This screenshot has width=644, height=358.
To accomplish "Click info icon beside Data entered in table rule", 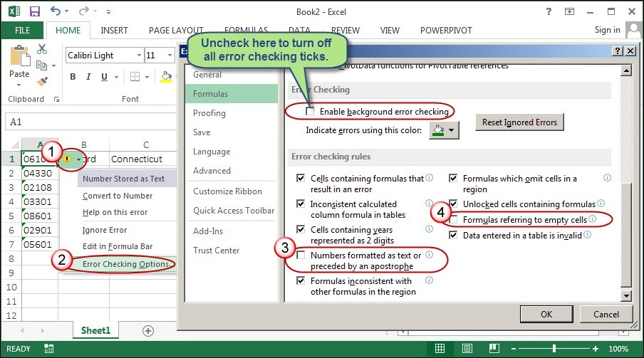I will click(587, 234).
